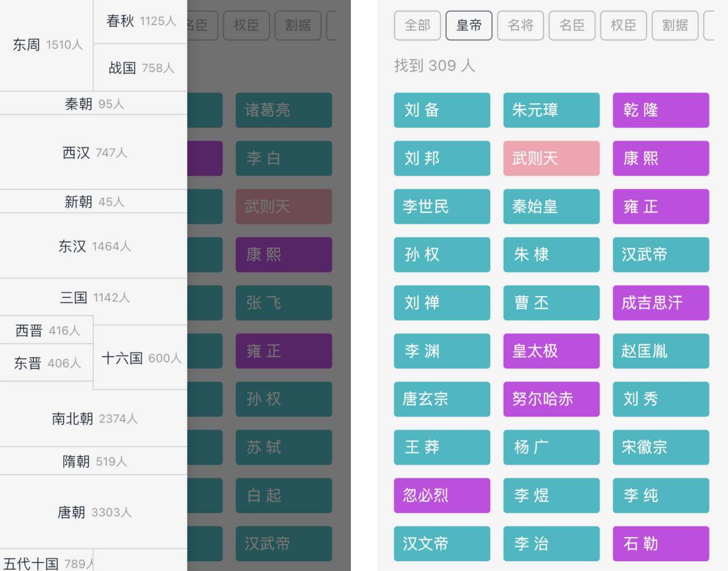Open the 刘备 person card
Image resolution: width=728 pixels, height=571 pixels.
coord(442,110)
